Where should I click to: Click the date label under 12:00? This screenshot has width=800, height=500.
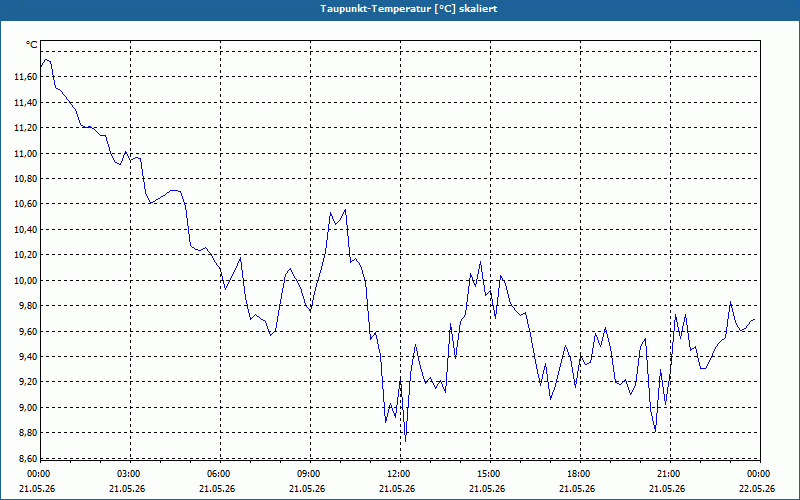[x=397, y=489]
